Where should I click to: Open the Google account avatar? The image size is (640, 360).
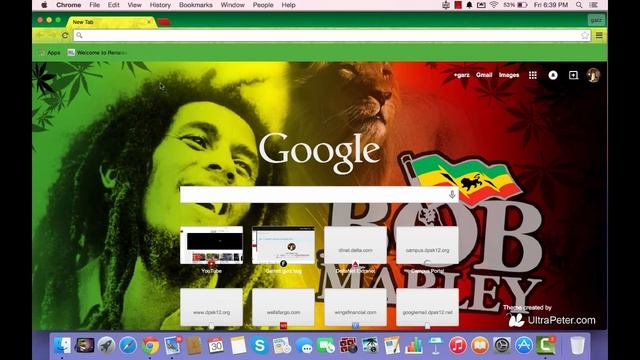coord(593,75)
